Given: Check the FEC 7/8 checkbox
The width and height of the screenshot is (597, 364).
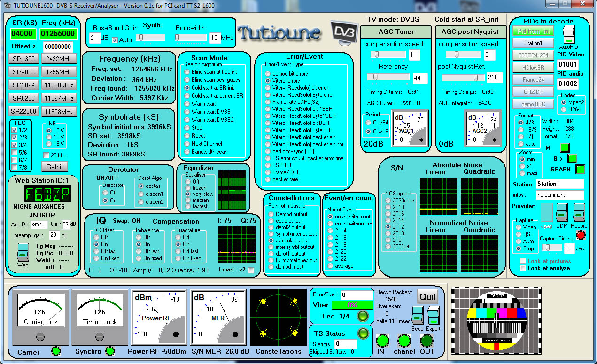Looking at the screenshot, I should pos(14,167).
